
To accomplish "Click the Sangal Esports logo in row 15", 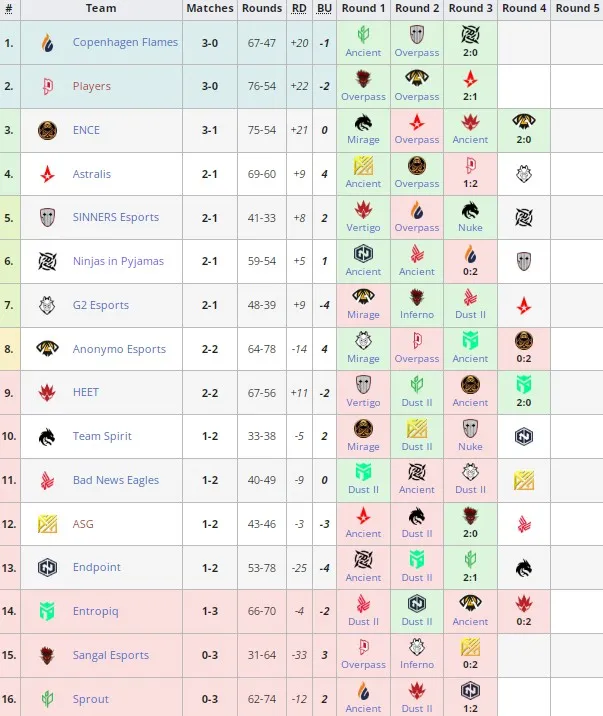I will (47, 655).
